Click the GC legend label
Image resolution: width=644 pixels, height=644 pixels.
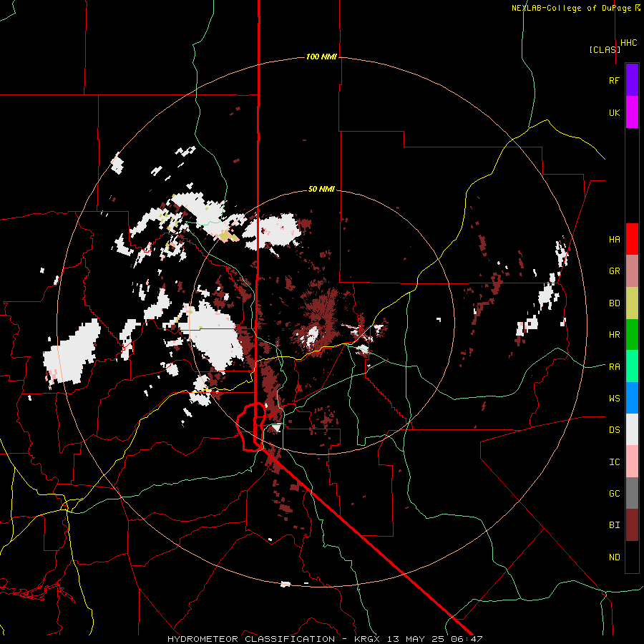[x=614, y=494]
